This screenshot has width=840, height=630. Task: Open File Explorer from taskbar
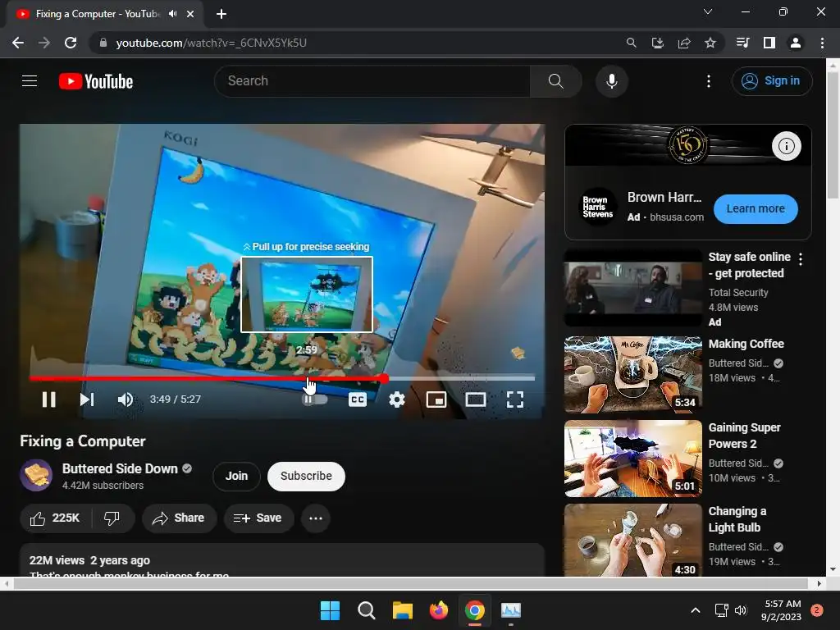402,610
